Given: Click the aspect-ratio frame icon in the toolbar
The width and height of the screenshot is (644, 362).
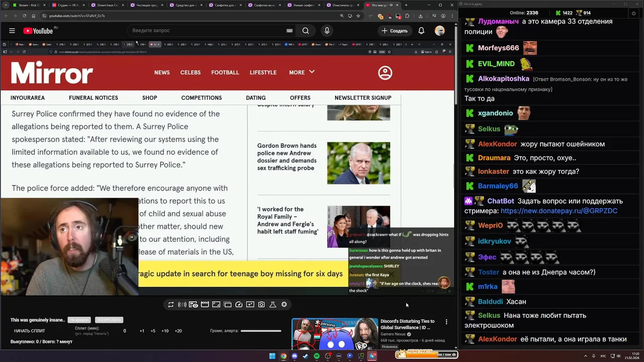Looking at the screenshot, I should click(x=216, y=305).
